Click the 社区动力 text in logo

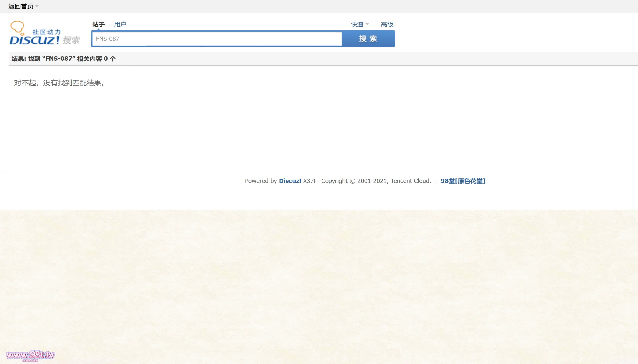tap(47, 32)
